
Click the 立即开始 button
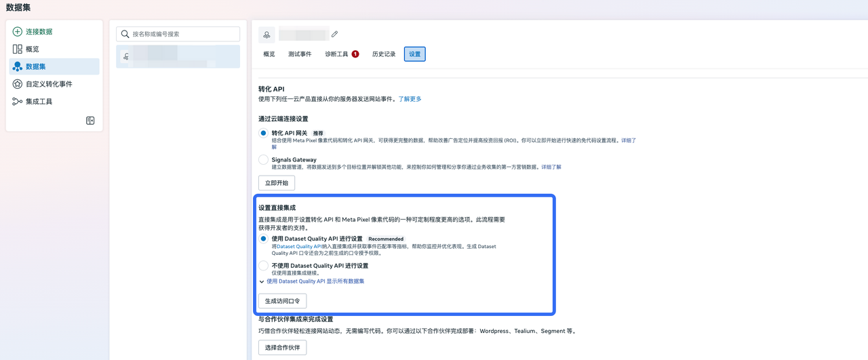coord(276,183)
